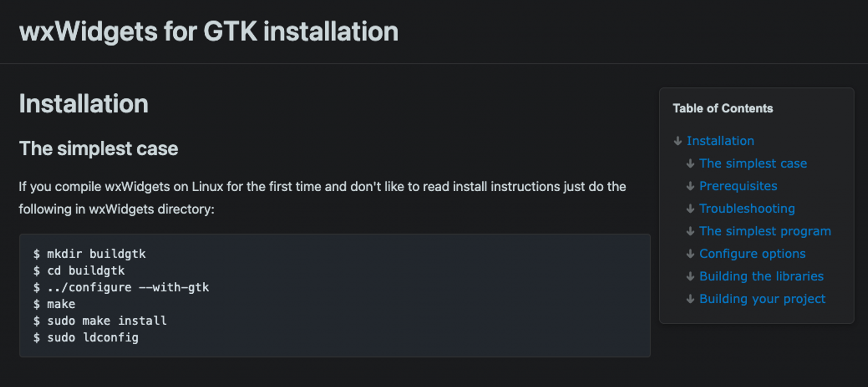Click the arrow icon beside Configure options
Image resolution: width=868 pixels, height=387 pixels.
tap(690, 253)
